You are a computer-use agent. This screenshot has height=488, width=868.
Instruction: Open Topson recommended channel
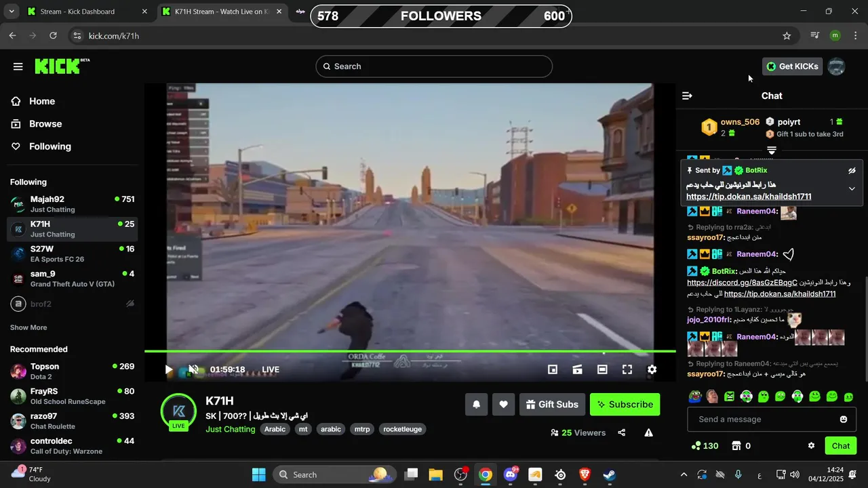coord(73,371)
